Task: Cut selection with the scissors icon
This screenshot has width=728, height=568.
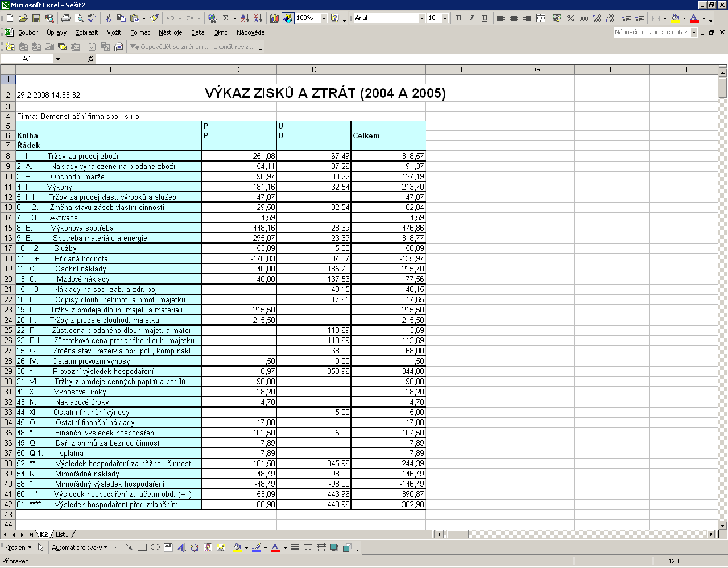Action: point(108,18)
